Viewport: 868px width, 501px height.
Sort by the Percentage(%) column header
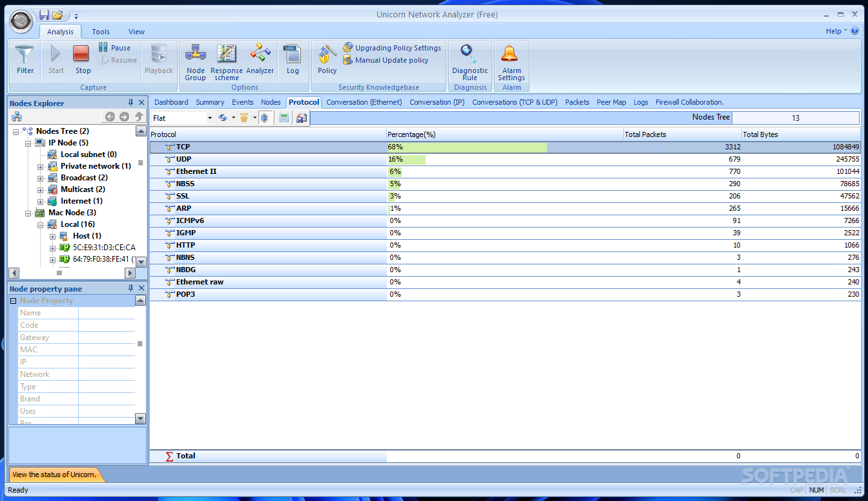(504, 134)
